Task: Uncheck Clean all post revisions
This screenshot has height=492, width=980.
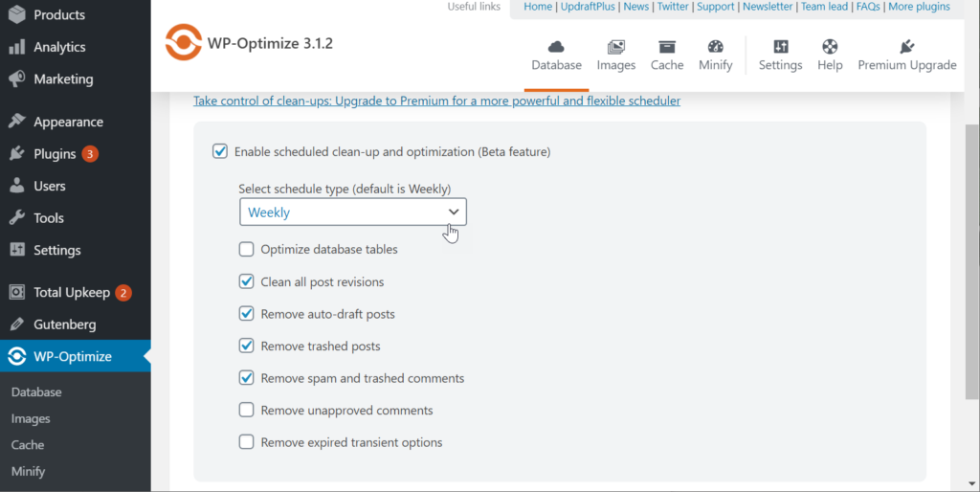Action: 247,282
